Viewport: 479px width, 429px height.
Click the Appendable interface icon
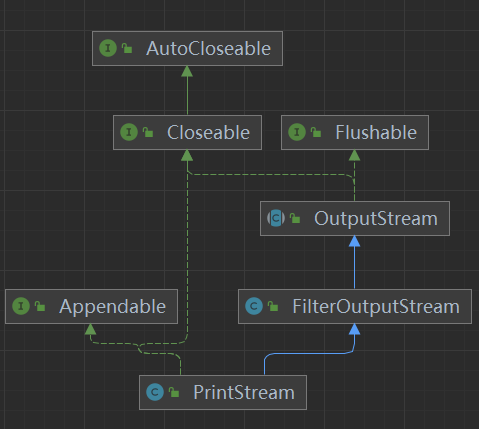click(21, 306)
